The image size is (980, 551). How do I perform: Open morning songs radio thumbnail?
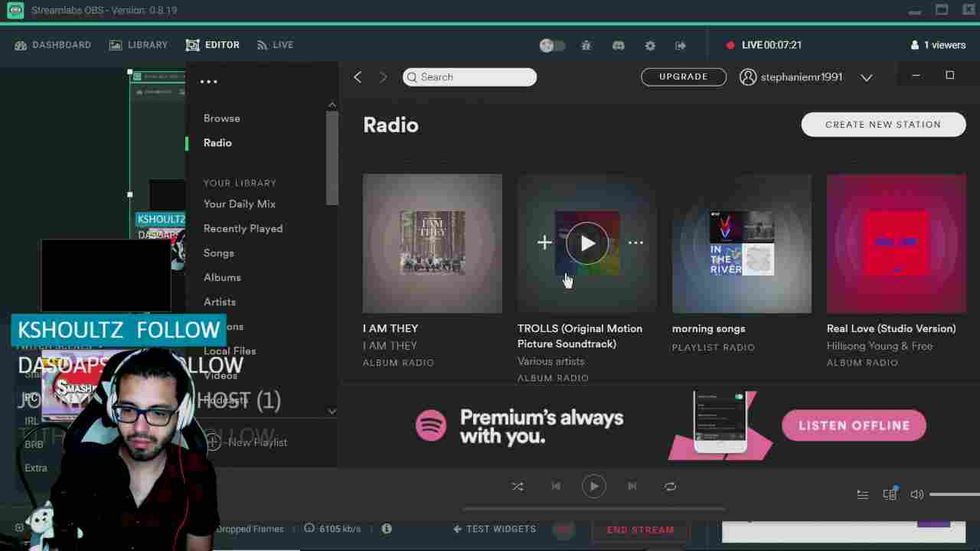tap(742, 243)
